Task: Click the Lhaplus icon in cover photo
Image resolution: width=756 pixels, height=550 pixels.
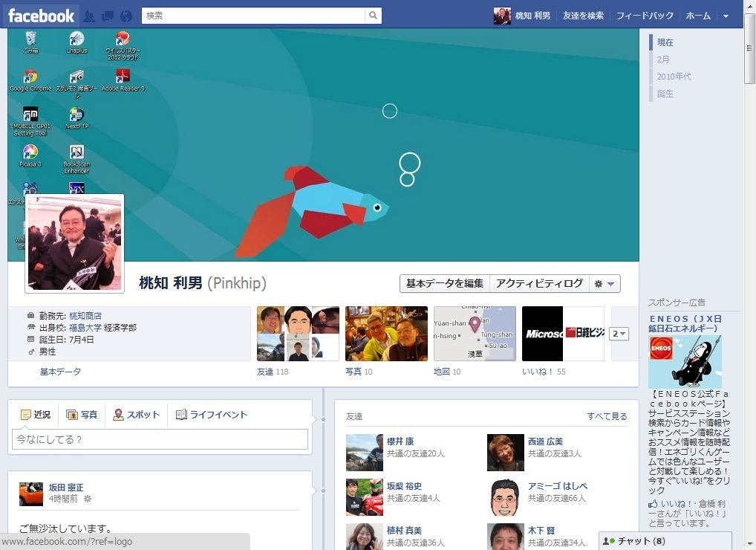Action: (x=76, y=42)
